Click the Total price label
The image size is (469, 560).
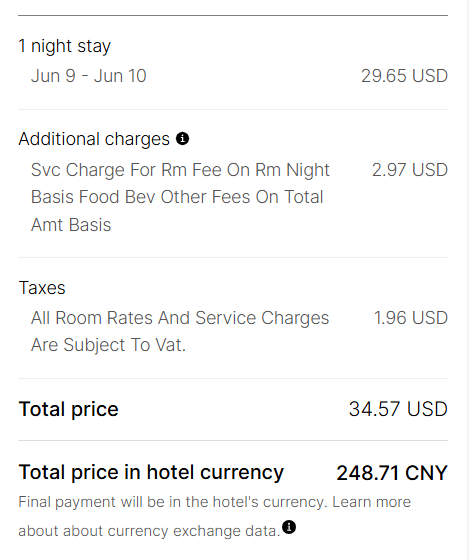[x=69, y=409]
